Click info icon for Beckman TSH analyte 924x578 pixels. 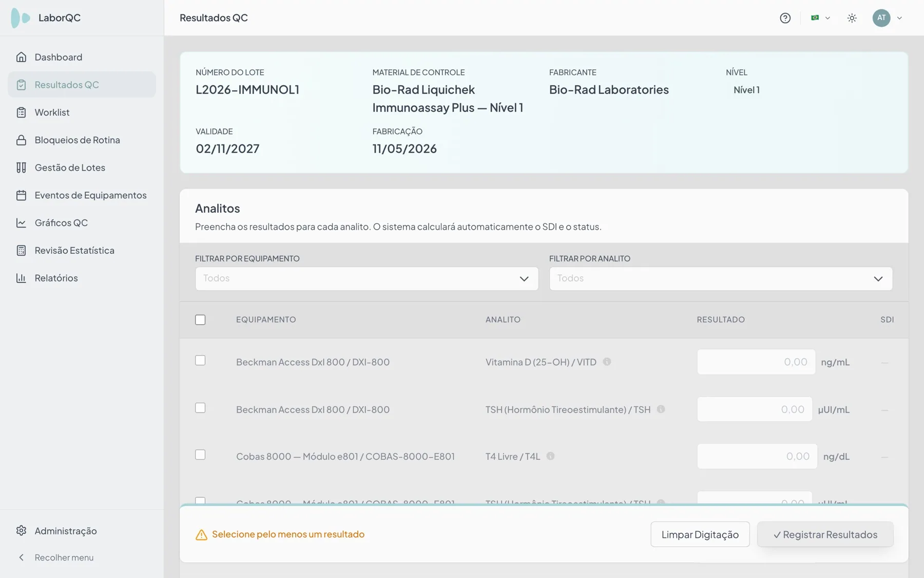click(661, 409)
